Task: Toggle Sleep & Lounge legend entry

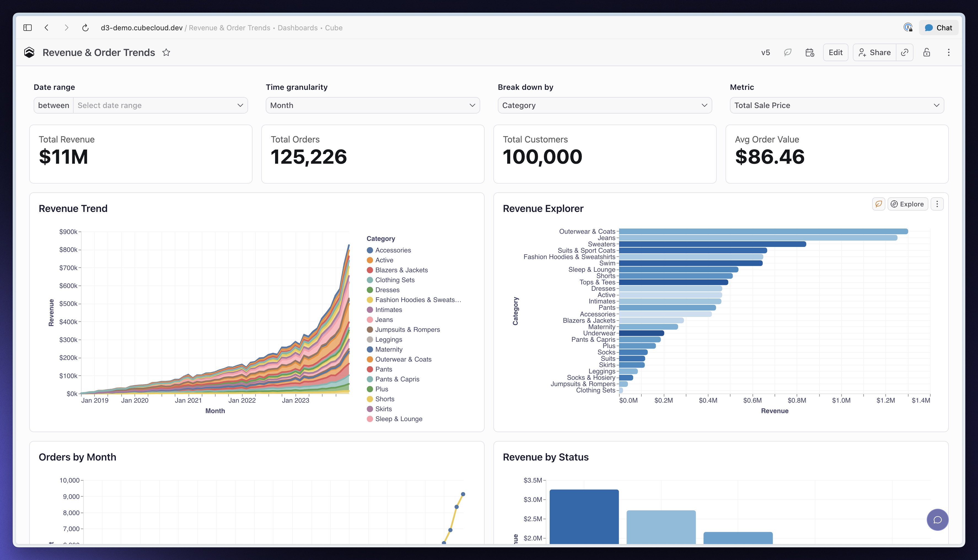Action: click(x=394, y=419)
